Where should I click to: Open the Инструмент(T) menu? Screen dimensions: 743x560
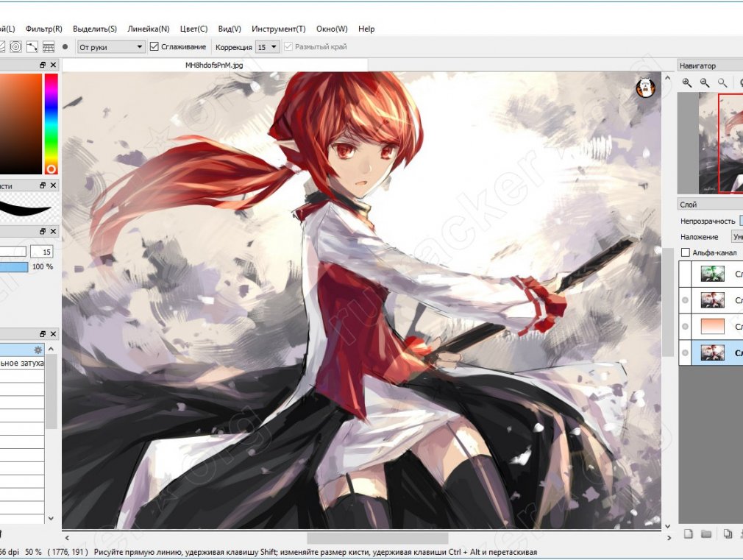[x=279, y=29]
